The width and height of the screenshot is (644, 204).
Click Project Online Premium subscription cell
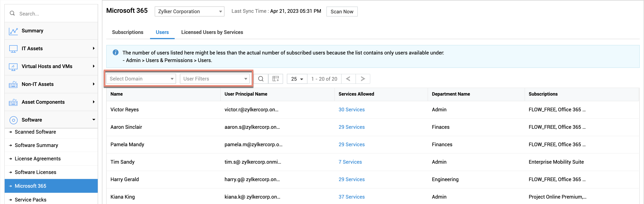[x=557, y=197]
